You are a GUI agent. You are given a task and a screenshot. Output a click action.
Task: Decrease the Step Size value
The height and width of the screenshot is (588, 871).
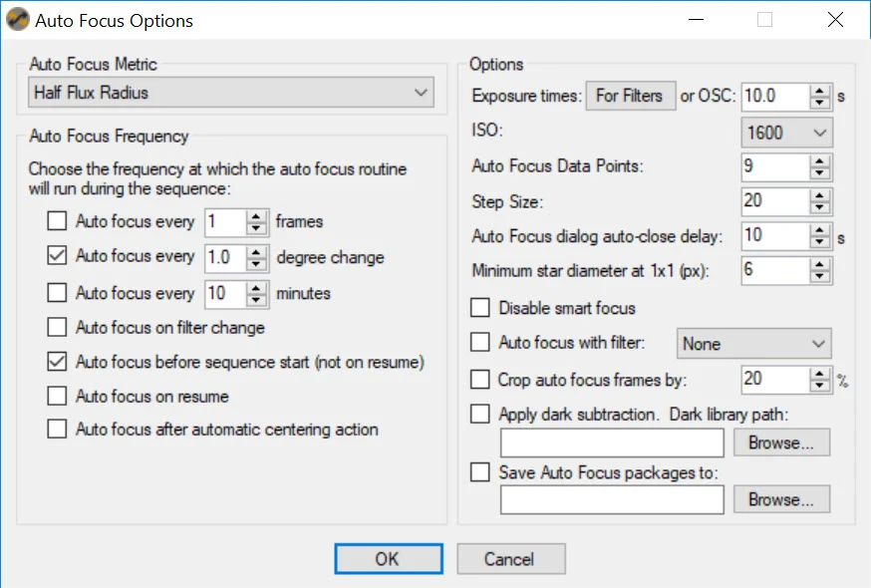[820, 207]
